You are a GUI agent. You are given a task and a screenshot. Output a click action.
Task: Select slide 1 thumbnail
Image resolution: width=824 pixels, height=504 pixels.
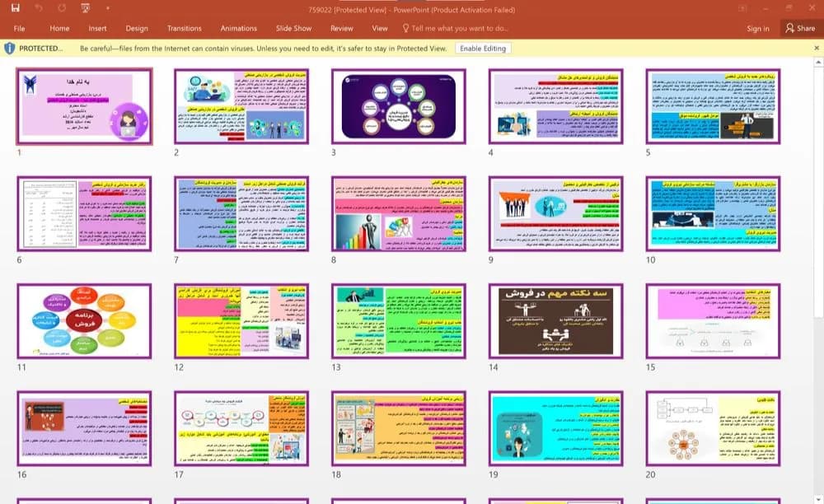coord(85,106)
